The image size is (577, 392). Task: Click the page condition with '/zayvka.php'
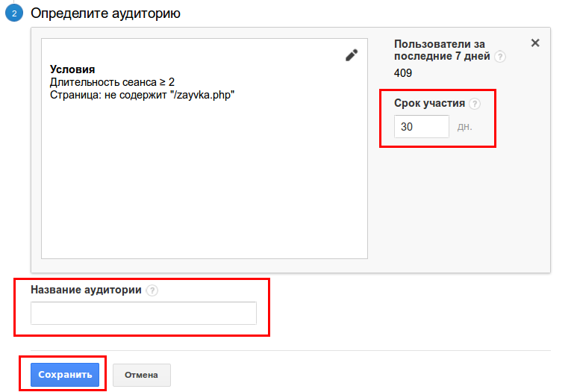point(142,95)
